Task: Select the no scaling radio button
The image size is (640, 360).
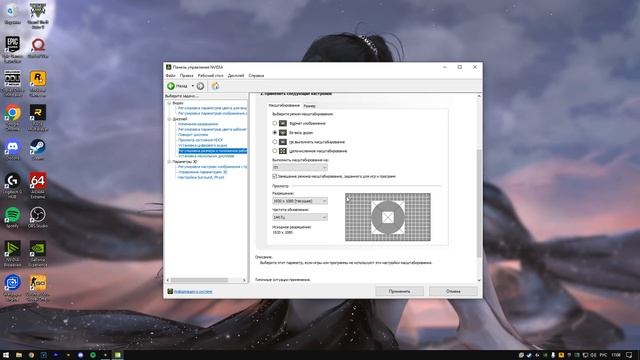Action: point(275,142)
